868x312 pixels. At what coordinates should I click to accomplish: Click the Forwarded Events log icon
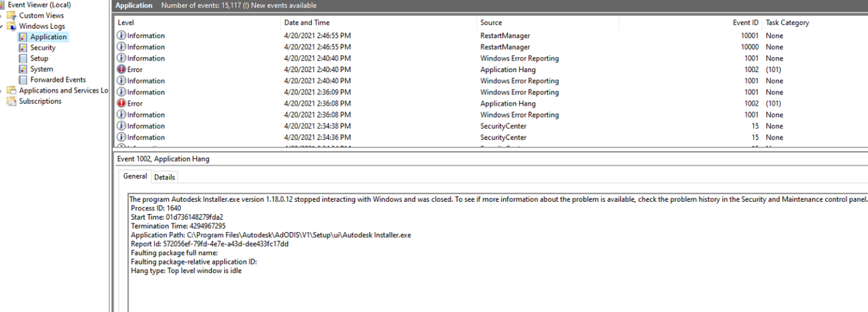(x=23, y=80)
